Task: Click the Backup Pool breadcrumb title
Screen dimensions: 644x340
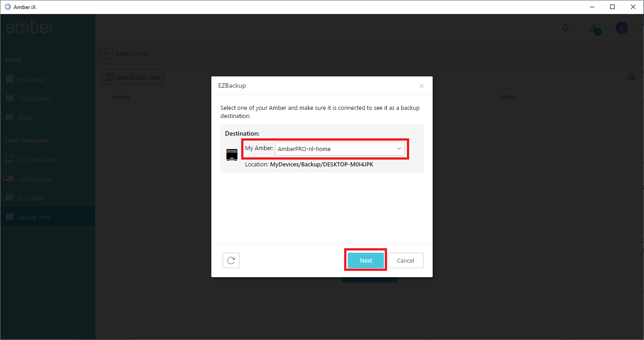Action: click(x=132, y=53)
